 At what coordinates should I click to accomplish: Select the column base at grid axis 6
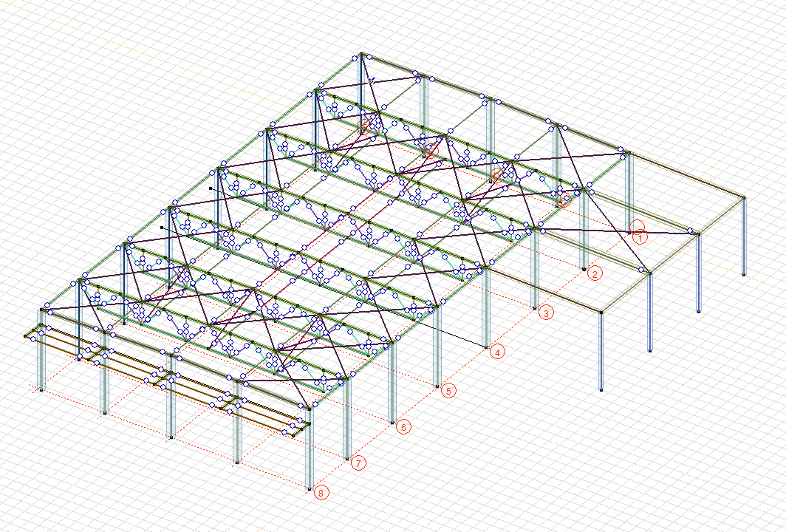[x=392, y=421]
